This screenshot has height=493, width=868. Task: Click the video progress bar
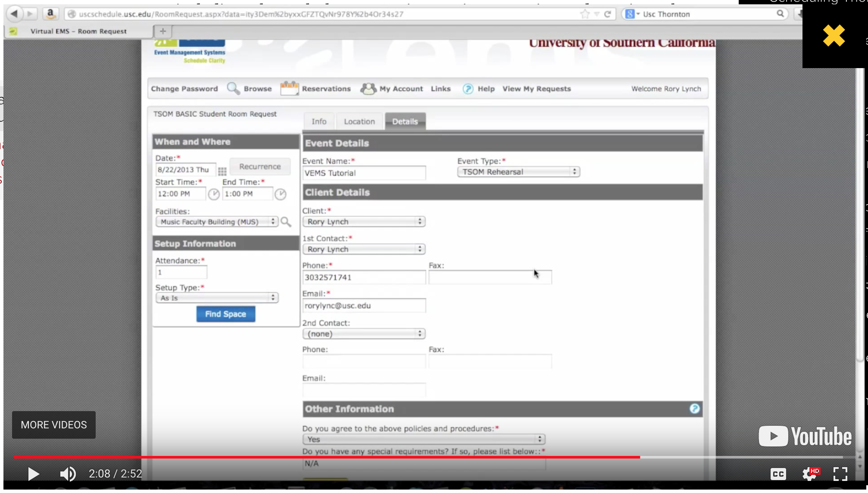coord(428,457)
